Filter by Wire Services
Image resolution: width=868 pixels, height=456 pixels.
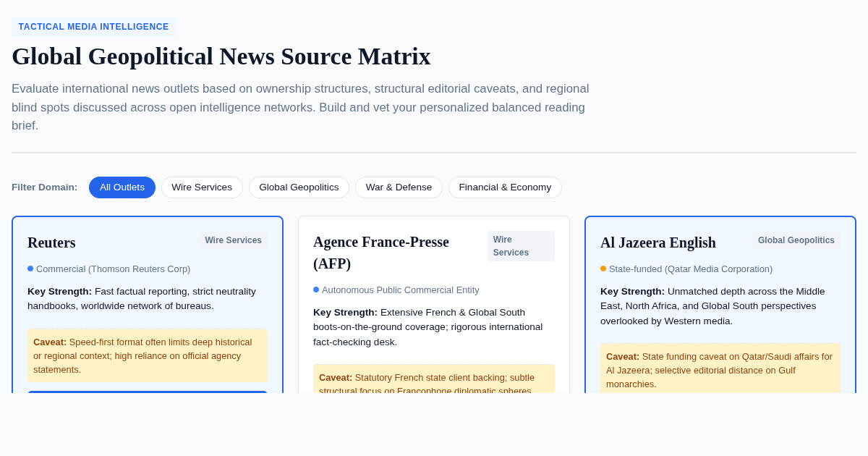pyautogui.click(x=202, y=187)
